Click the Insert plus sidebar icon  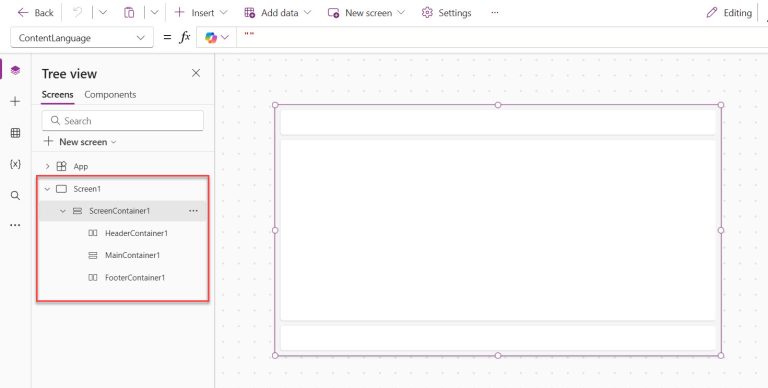point(15,101)
